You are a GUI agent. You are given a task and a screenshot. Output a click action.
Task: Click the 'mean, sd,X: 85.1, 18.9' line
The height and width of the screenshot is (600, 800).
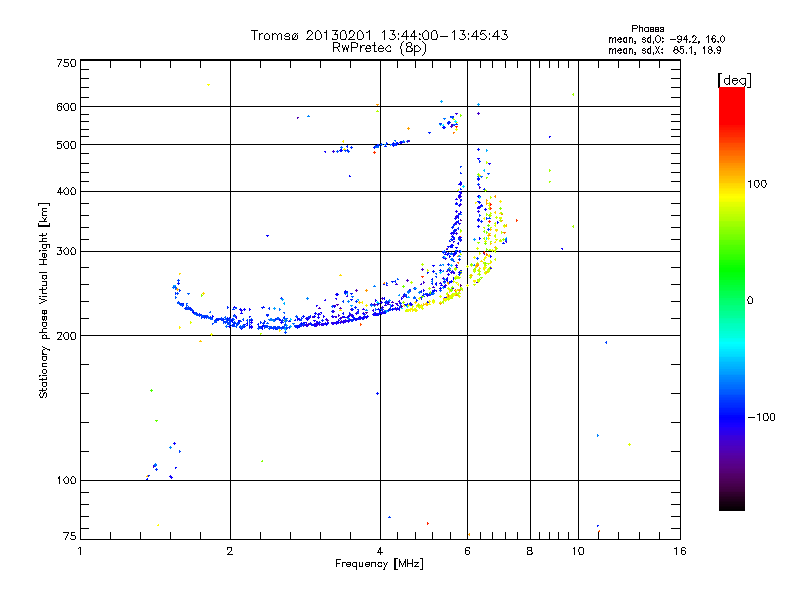[664, 51]
